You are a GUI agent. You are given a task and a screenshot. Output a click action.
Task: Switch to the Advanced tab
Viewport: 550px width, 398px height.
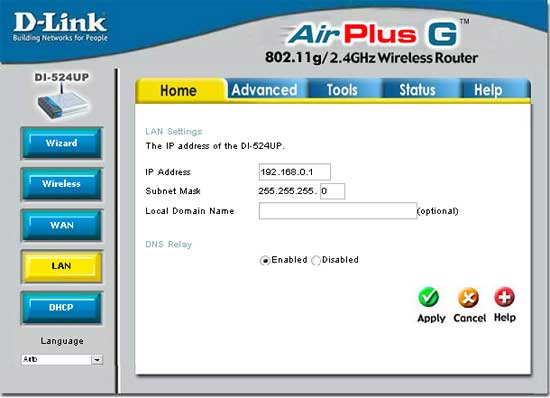coord(264,90)
